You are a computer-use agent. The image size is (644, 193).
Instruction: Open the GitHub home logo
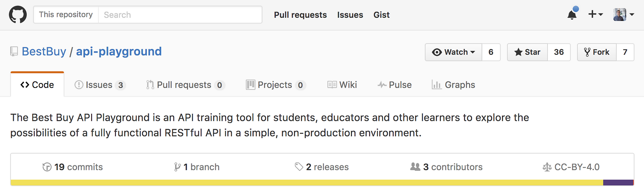(x=18, y=15)
